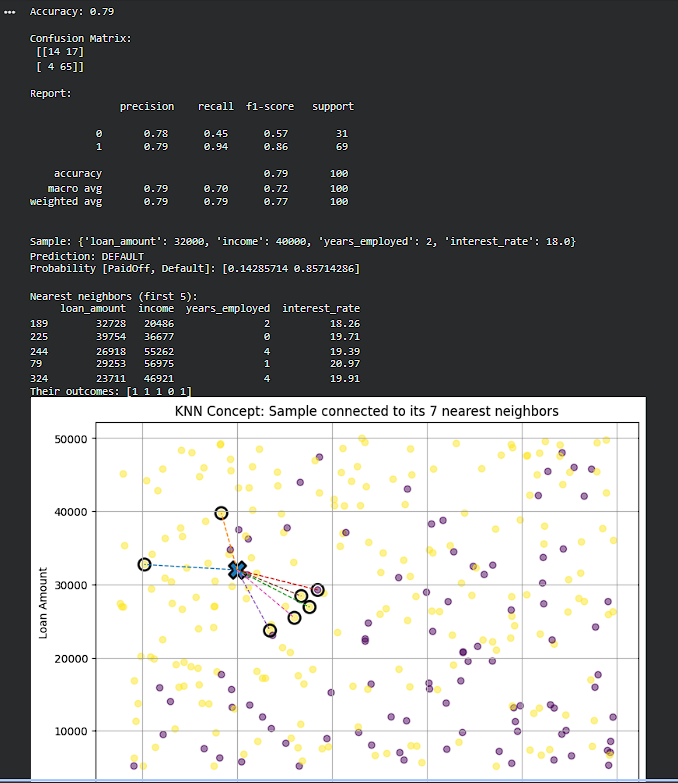The width and height of the screenshot is (678, 783).
Task: Click the sample point X marker
Action: [x=238, y=570]
